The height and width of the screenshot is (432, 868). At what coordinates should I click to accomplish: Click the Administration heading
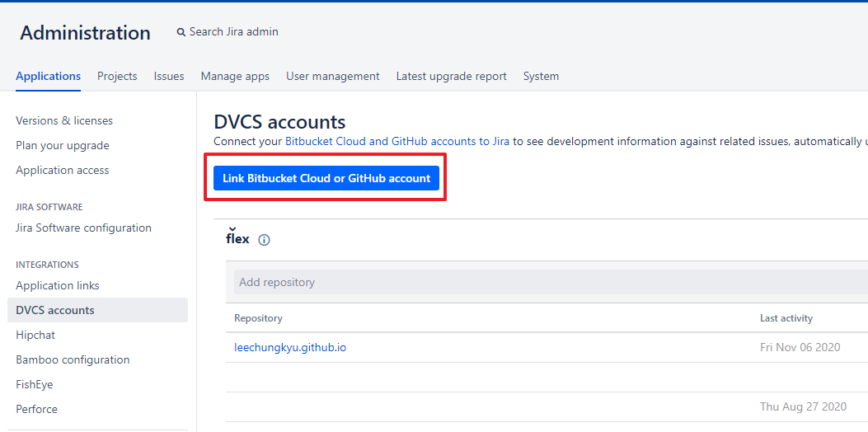coord(85,33)
